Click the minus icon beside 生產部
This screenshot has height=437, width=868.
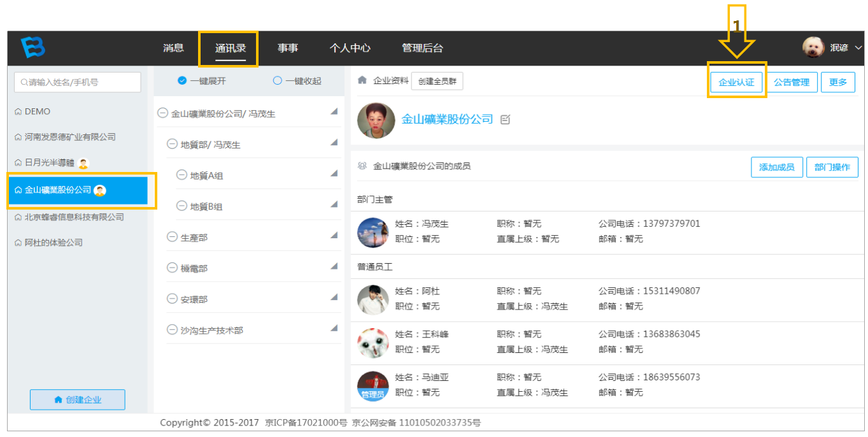172,237
